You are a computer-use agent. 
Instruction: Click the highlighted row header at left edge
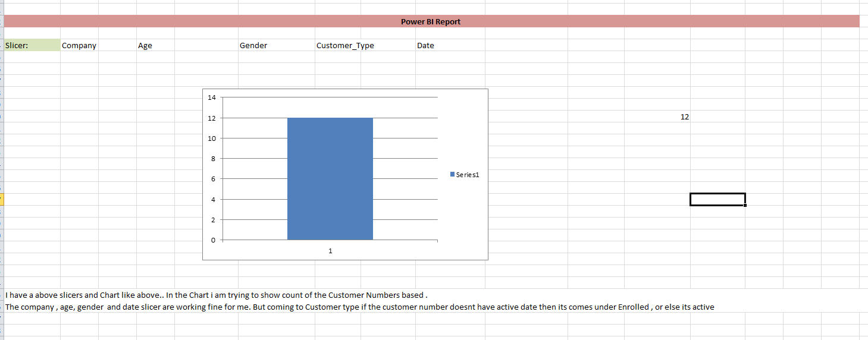point(2,199)
